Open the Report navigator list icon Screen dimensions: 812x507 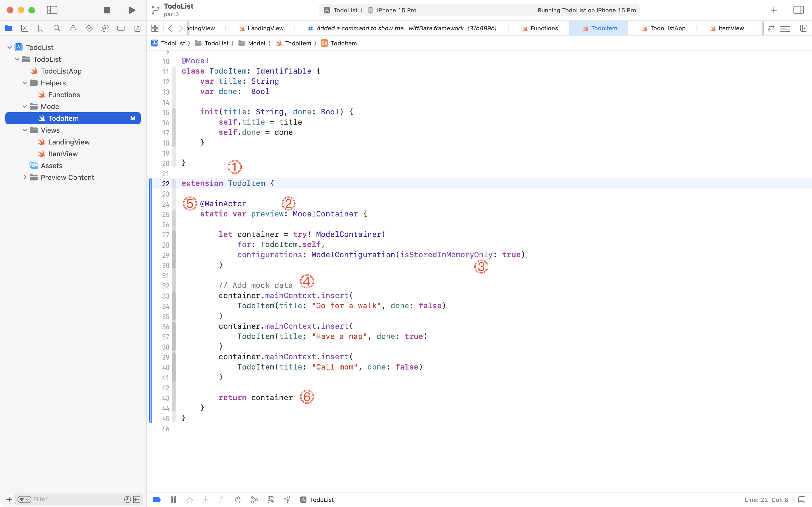tap(137, 28)
